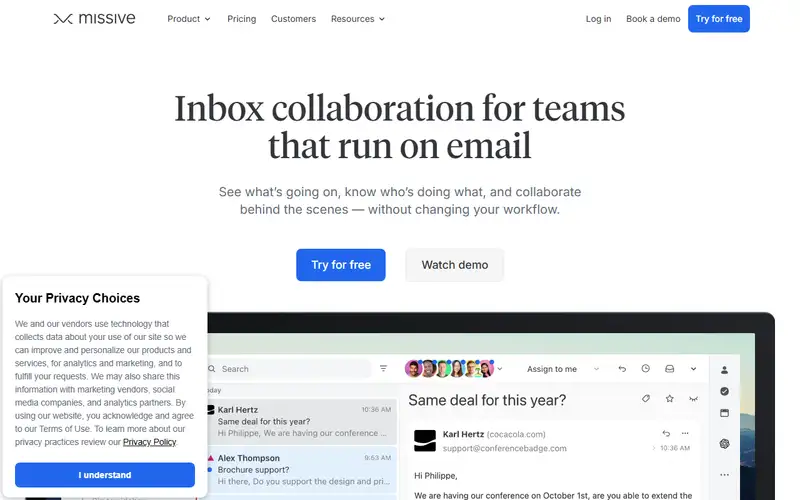Open the Product dropdown menu
Screen dimensions: 800x500
click(189, 19)
